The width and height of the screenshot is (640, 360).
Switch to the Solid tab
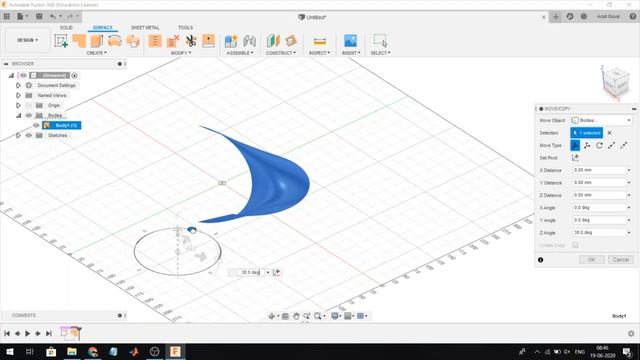click(67, 27)
